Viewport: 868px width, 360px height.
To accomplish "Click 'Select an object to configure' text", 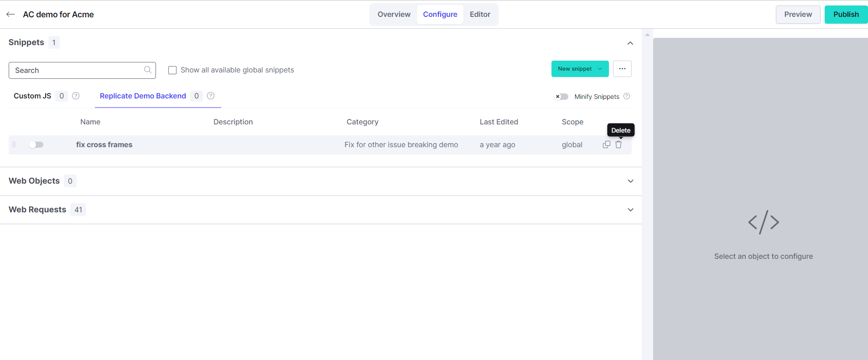I will (764, 256).
